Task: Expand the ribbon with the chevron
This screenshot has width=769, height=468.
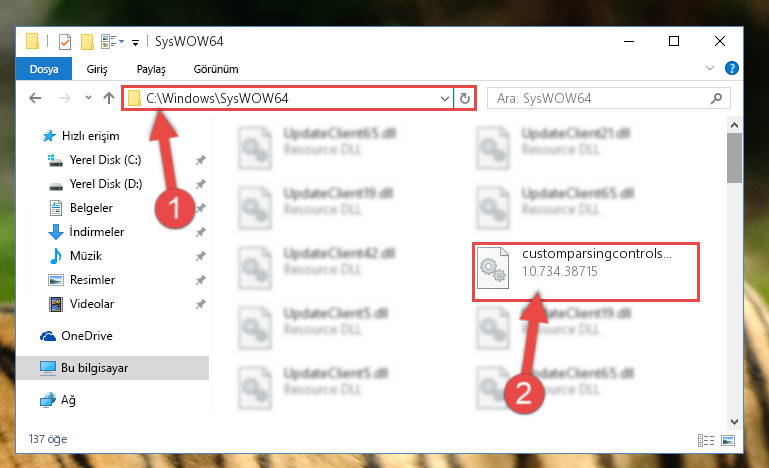Action: coord(710,68)
